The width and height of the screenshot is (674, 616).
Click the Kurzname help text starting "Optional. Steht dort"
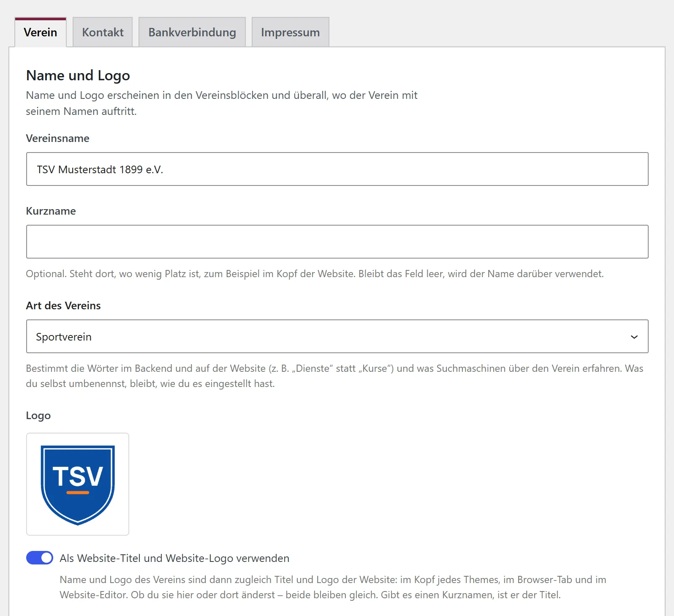point(315,274)
